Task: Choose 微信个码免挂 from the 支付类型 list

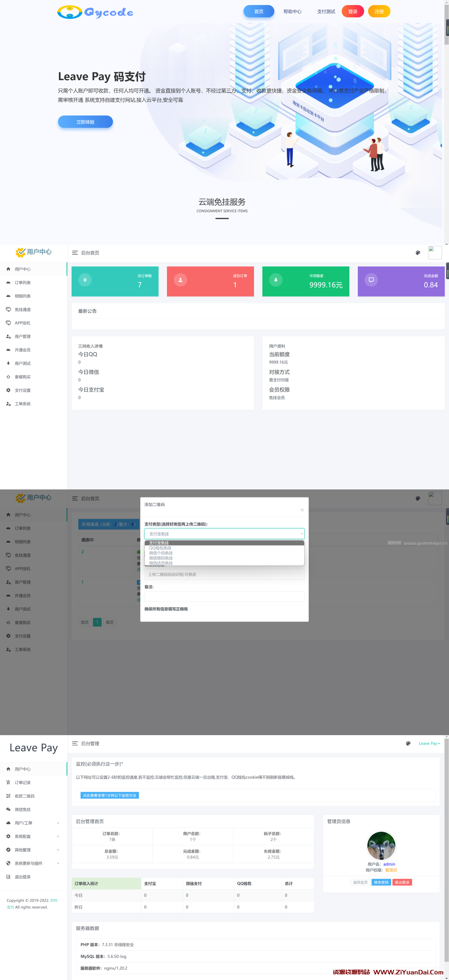Action: point(224,553)
